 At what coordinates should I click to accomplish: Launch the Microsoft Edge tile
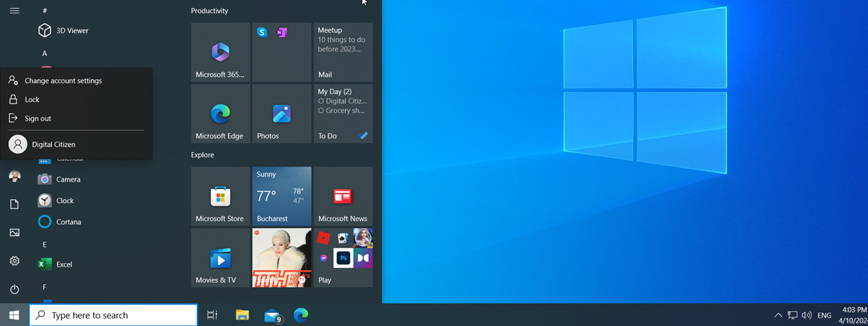tap(221, 114)
